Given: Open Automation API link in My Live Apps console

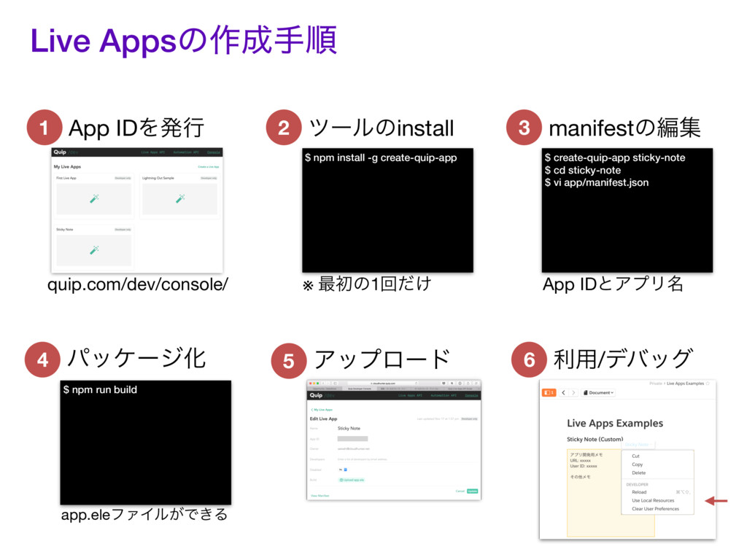Looking at the screenshot, I should coord(186,152).
